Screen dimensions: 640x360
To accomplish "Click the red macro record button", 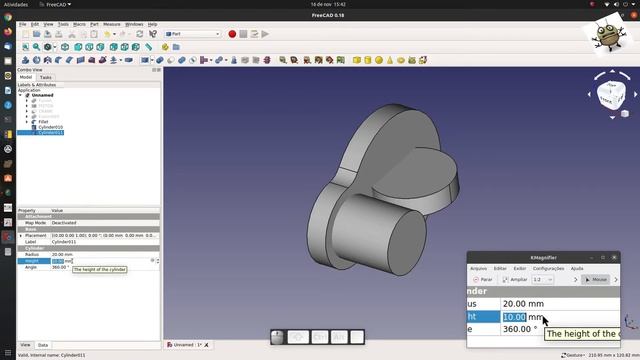I will 232,34.
